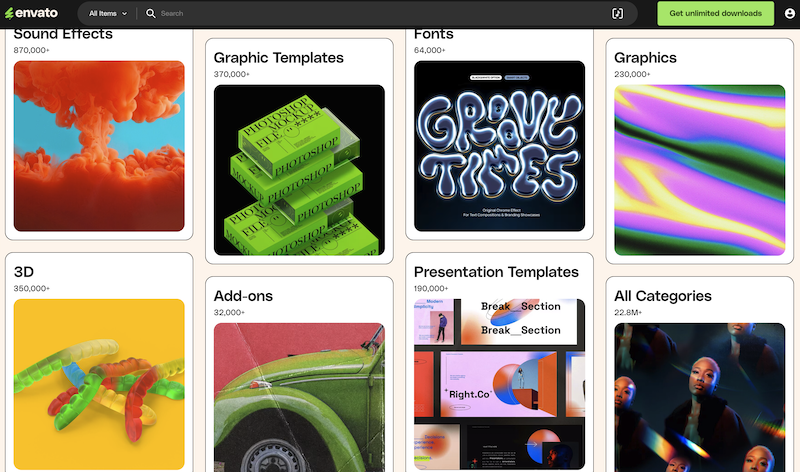Click the Groovy Times font preview

pos(499,146)
